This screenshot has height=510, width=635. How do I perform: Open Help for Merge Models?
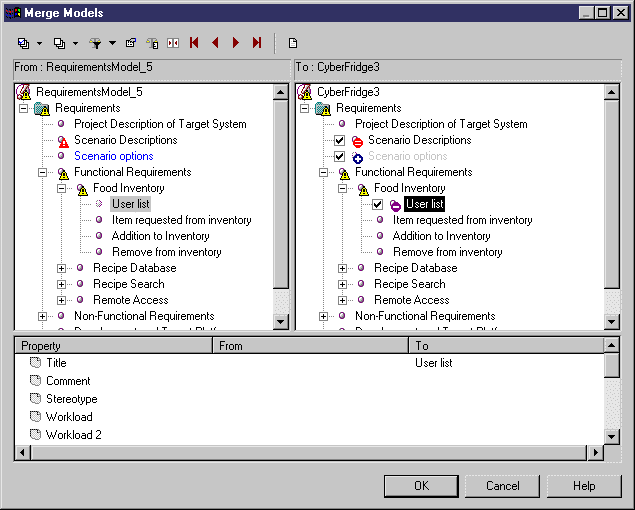(x=584, y=486)
